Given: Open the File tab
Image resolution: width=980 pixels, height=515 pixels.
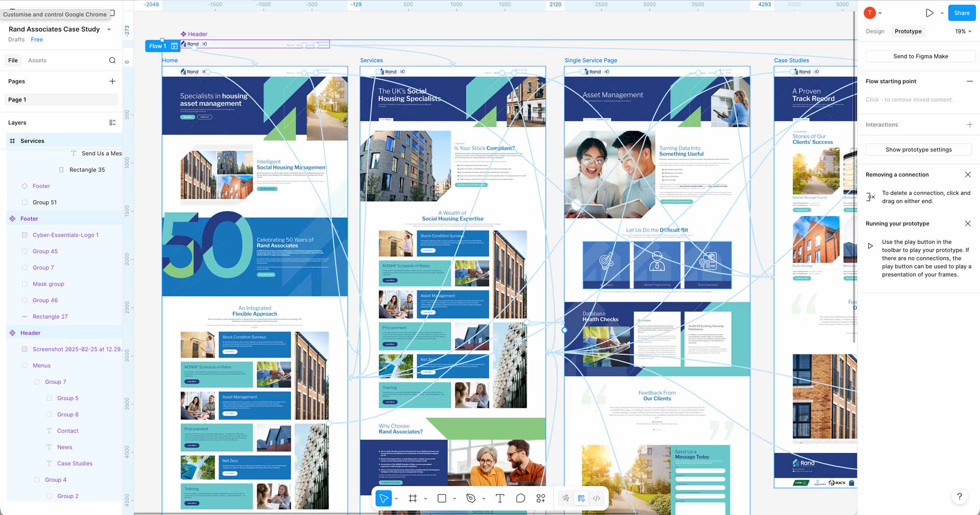Looking at the screenshot, I should pyautogui.click(x=13, y=60).
